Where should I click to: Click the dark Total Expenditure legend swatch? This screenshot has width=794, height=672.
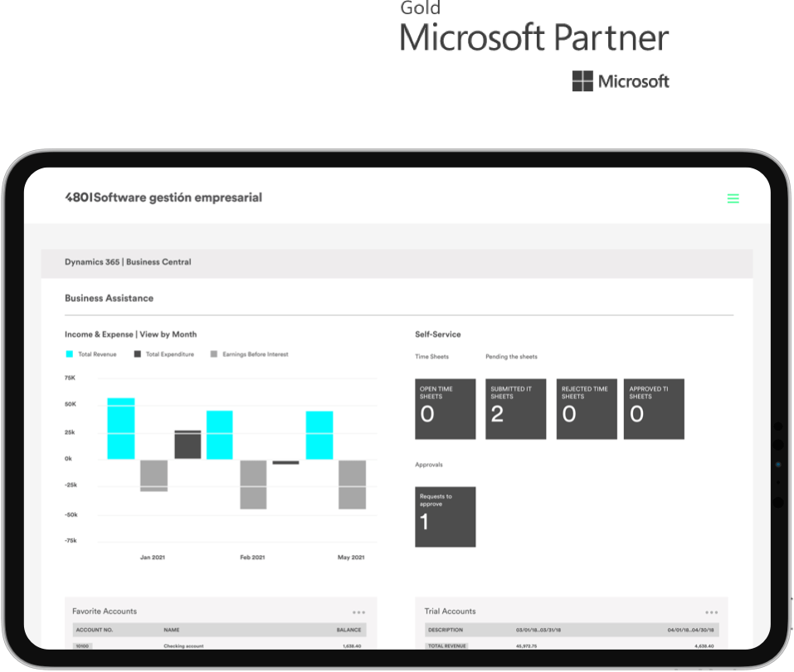pos(137,354)
